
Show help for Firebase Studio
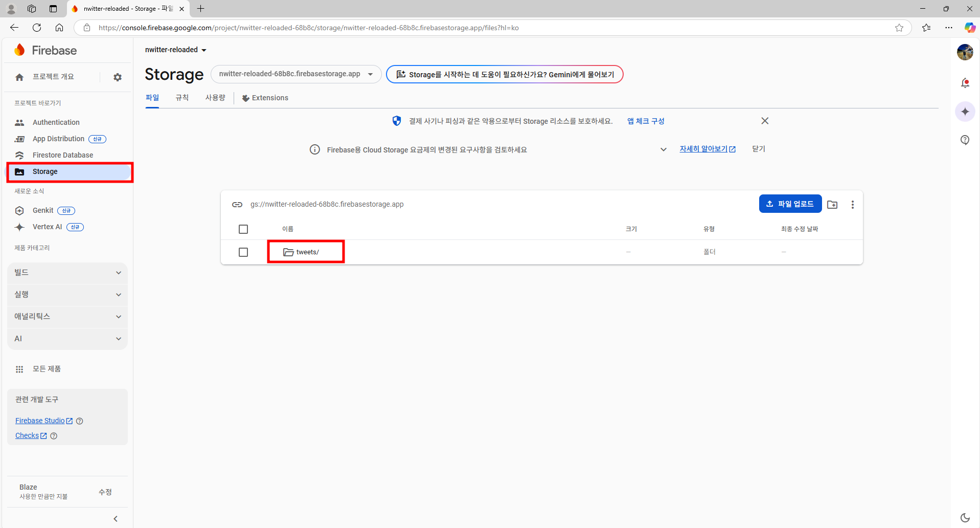click(79, 421)
